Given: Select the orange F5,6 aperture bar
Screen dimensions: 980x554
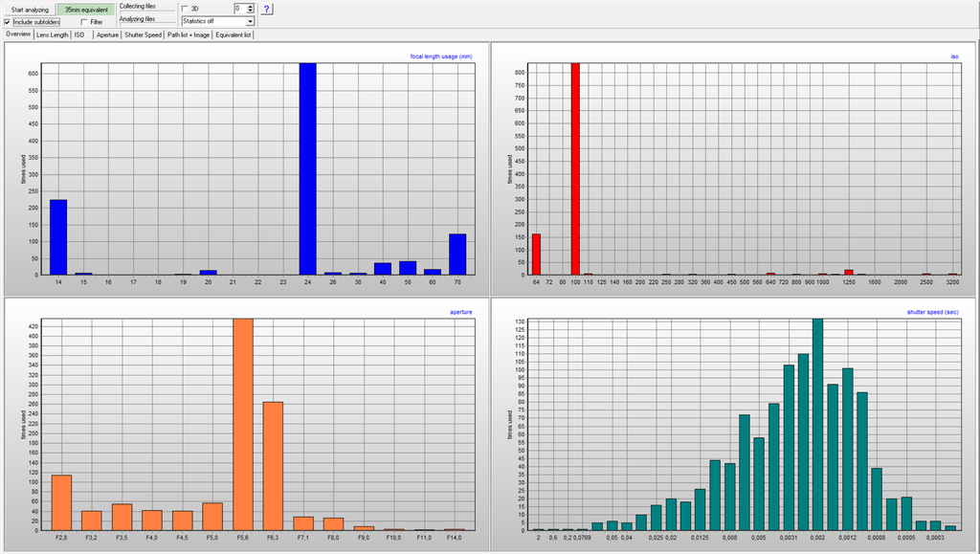Looking at the screenshot, I should coord(243,425).
